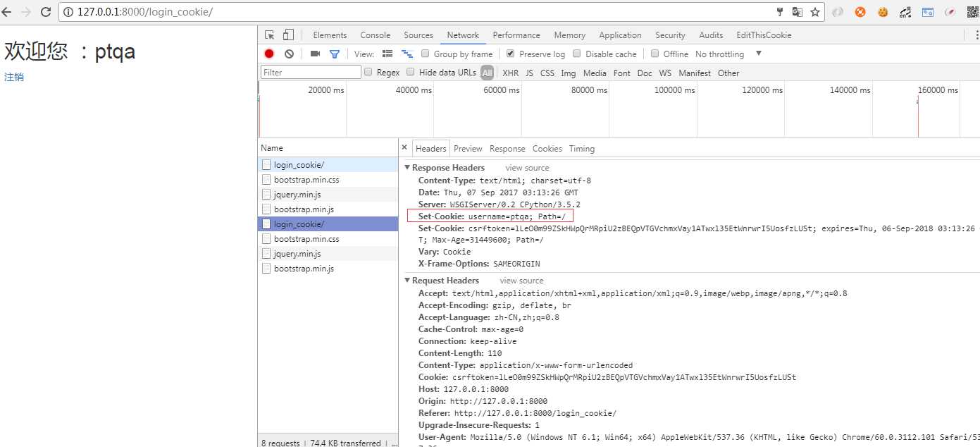980x447 pixels.
Task: Click the browser back arrow
Action: (8, 12)
